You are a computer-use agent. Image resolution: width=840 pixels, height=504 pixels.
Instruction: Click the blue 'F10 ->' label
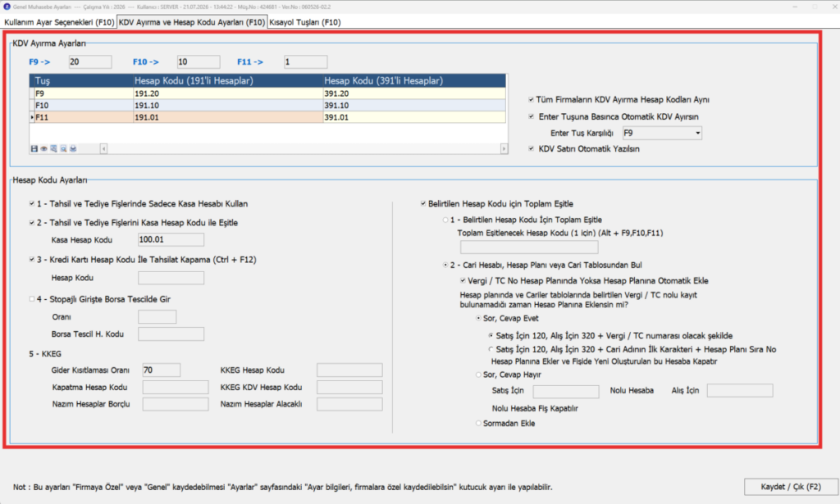click(146, 62)
